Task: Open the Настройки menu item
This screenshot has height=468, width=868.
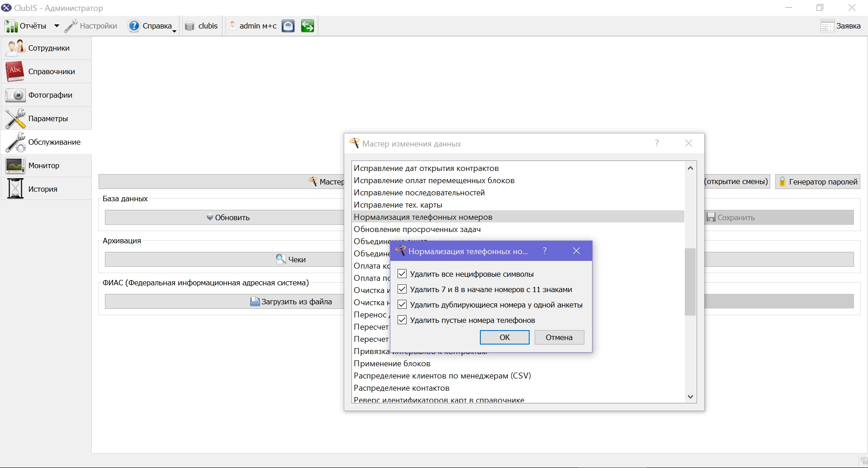Action: [x=91, y=26]
